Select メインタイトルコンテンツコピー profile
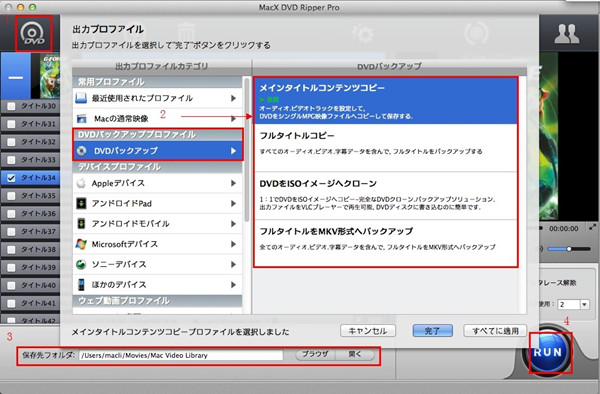 (x=385, y=101)
